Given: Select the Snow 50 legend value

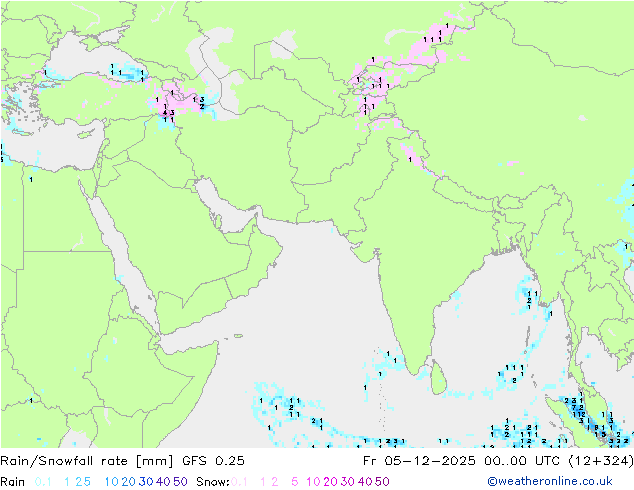Looking at the screenshot, I should 382,482.
